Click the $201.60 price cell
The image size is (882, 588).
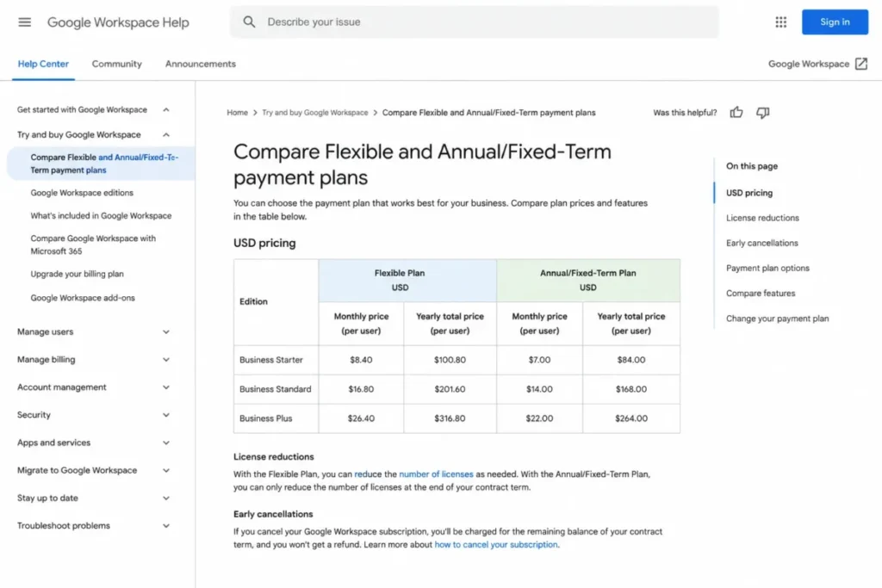tap(450, 389)
